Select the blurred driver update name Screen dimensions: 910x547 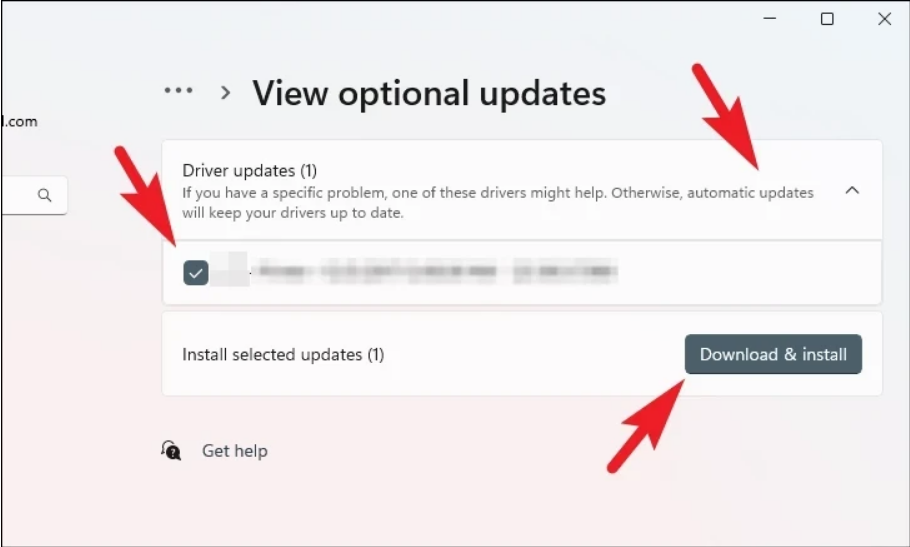[434, 271]
